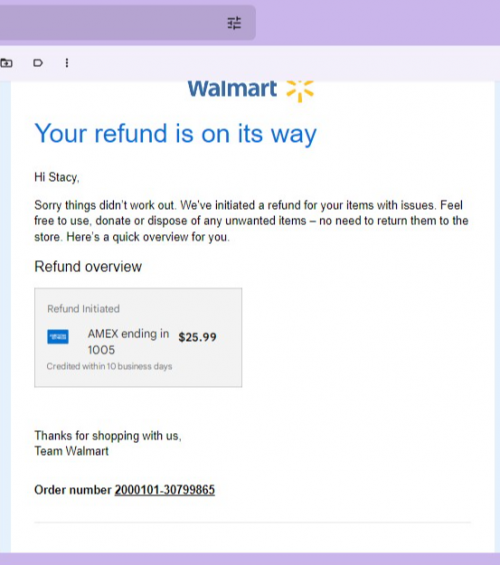Screen dimensions: 500x565
Task: Click the "Refund overview" heading
Action: [88, 267]
